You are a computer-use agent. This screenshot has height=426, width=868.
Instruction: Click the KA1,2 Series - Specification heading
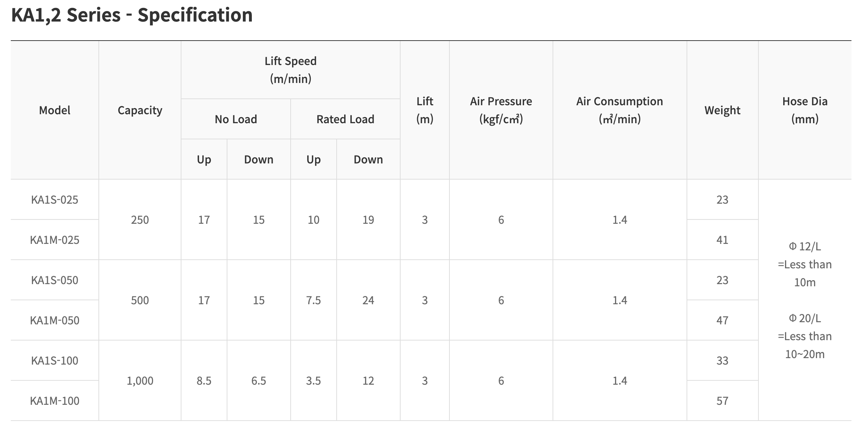click(132, 15)
